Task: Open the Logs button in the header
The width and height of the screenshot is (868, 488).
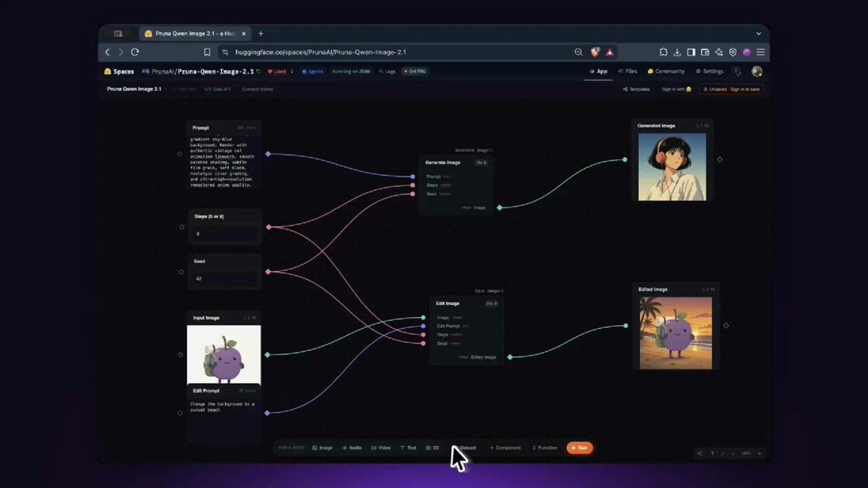Action: tap(388, 72)
